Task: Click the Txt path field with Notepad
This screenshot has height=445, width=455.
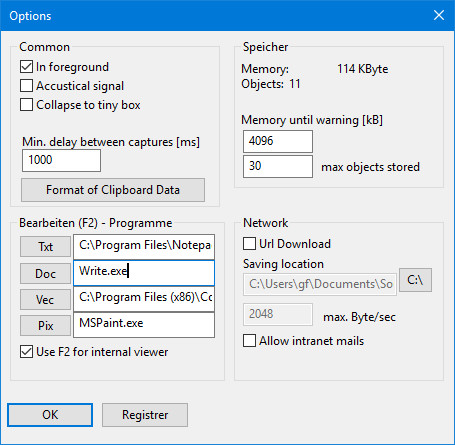Action: pyautogui.click(x=144, y=247)
